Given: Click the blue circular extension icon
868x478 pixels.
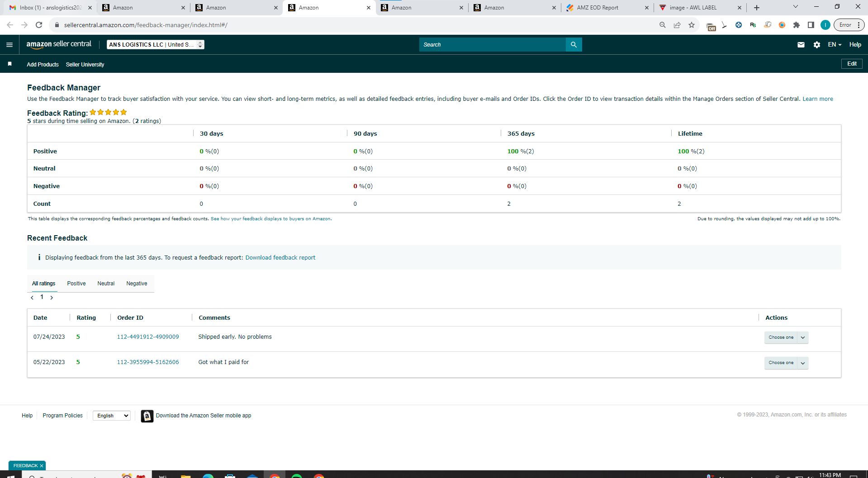Looking at the screenshot, I should (x=739, y=25).
